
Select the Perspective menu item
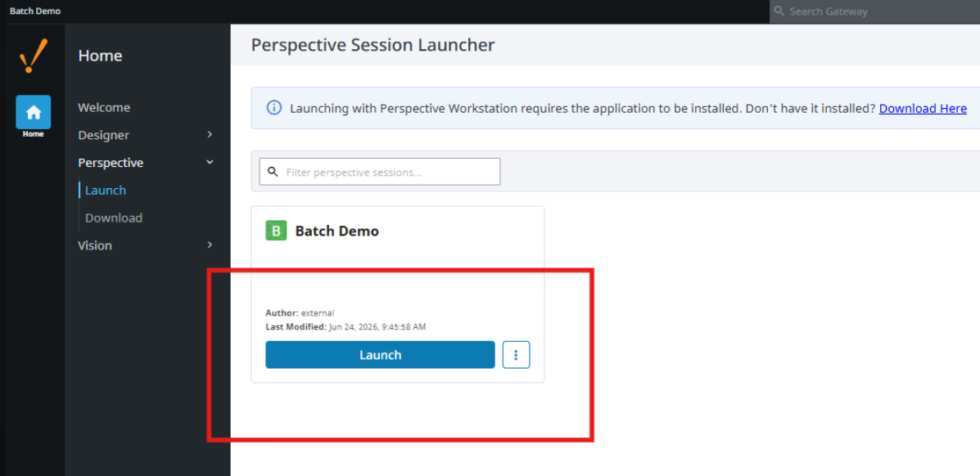click(111, 163)
